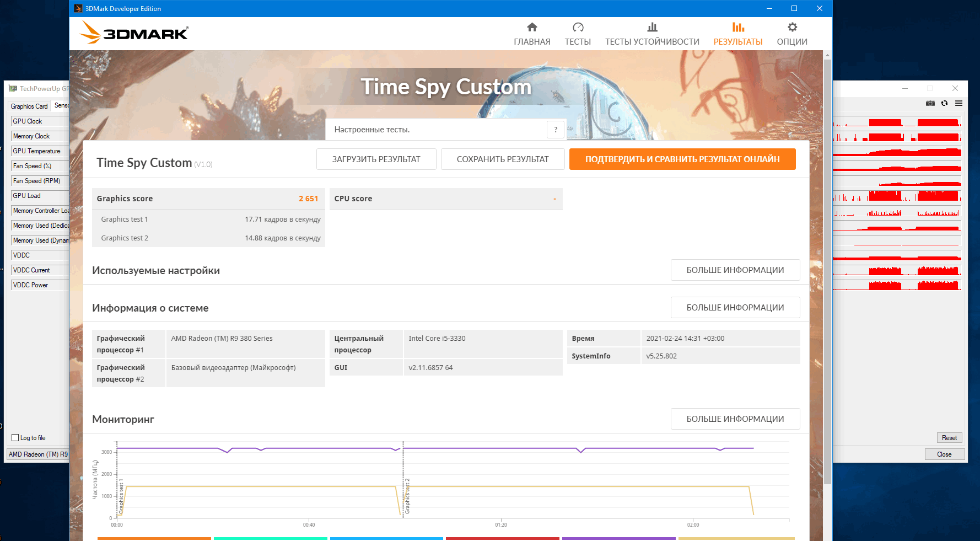Select Memory Clock sensor row in GPU-Z
980x541 pixels.
click(40, 136)
